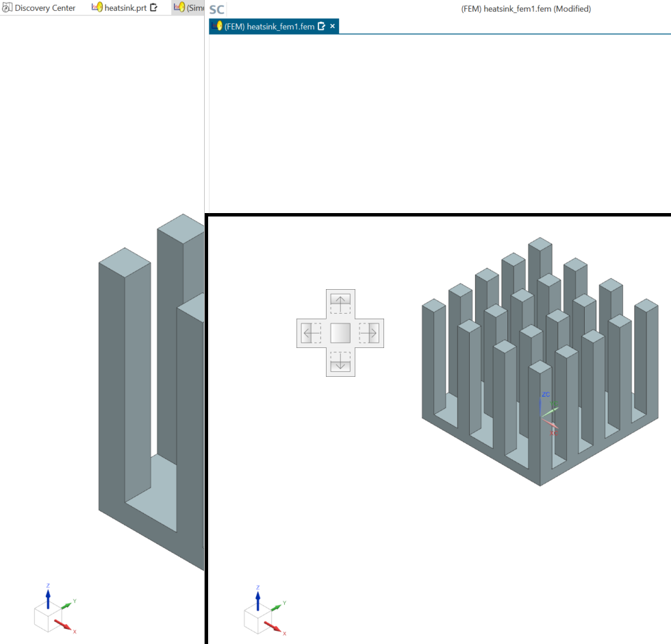Viewport: 671px width, 644px height.
Task: Click the SC logo
Action: 216,10
